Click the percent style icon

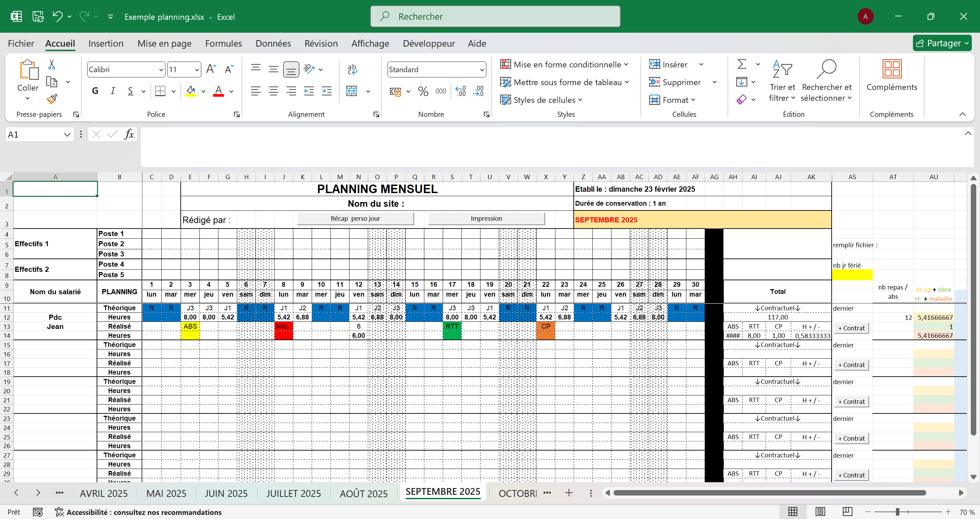(x=423, y=91)
